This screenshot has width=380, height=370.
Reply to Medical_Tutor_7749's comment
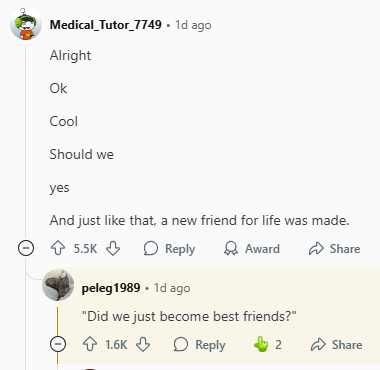(x=169, y=249)
